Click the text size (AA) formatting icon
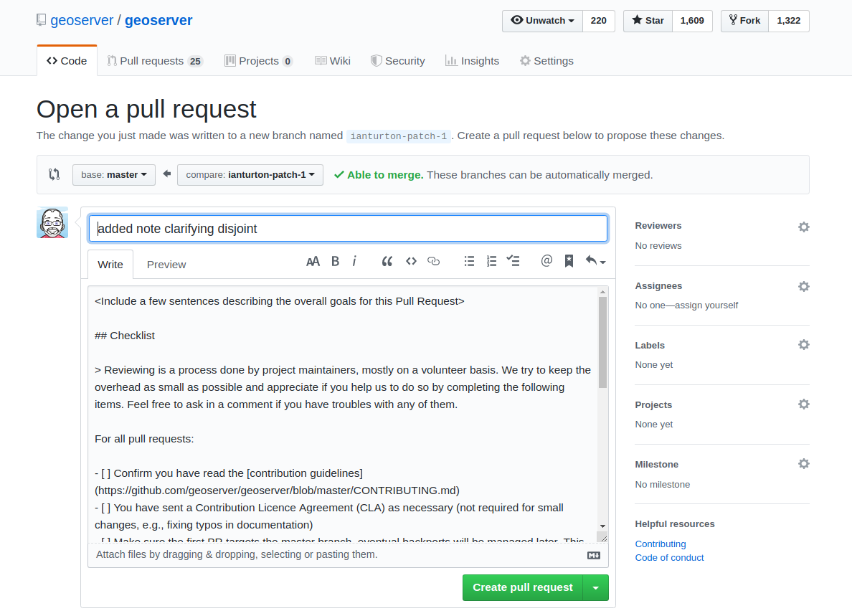Viewport: 852px width, 616px height. [313, 262]
